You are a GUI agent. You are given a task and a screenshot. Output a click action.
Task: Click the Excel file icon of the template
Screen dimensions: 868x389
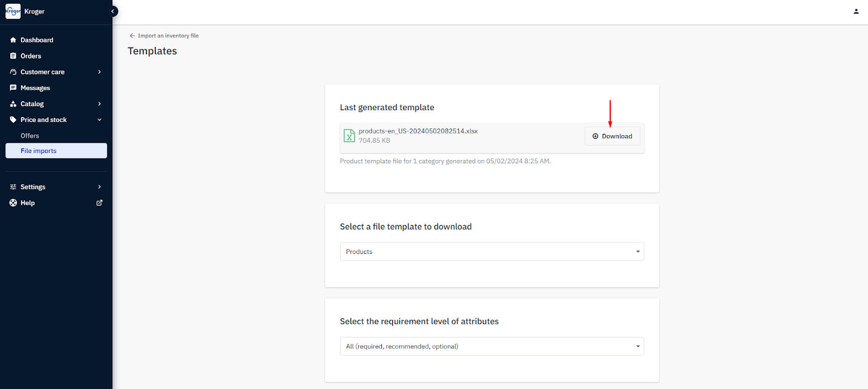[349, 136]
